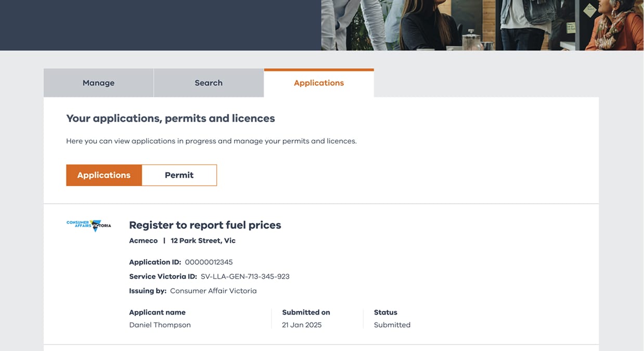Click the Applicant name column label
Viewport: 644px width, 351px height.
[x=157, y=313]
